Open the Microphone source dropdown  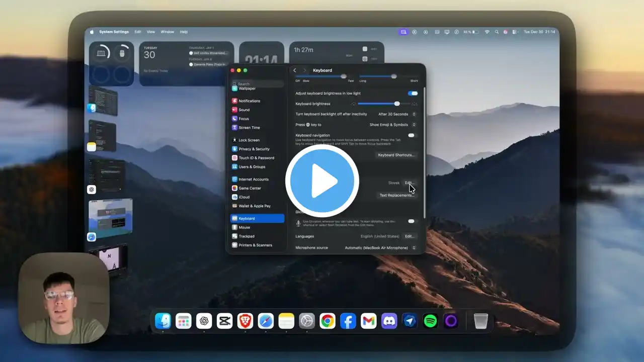(x=380, y=248)
